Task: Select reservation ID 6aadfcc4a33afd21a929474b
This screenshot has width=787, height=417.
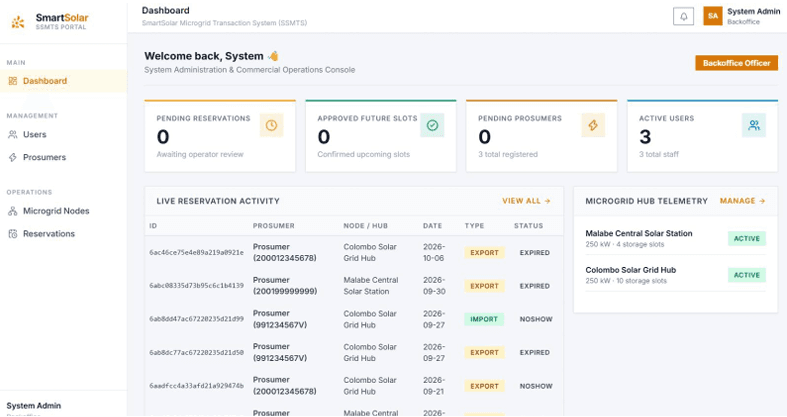Action: tap(196, 386)
